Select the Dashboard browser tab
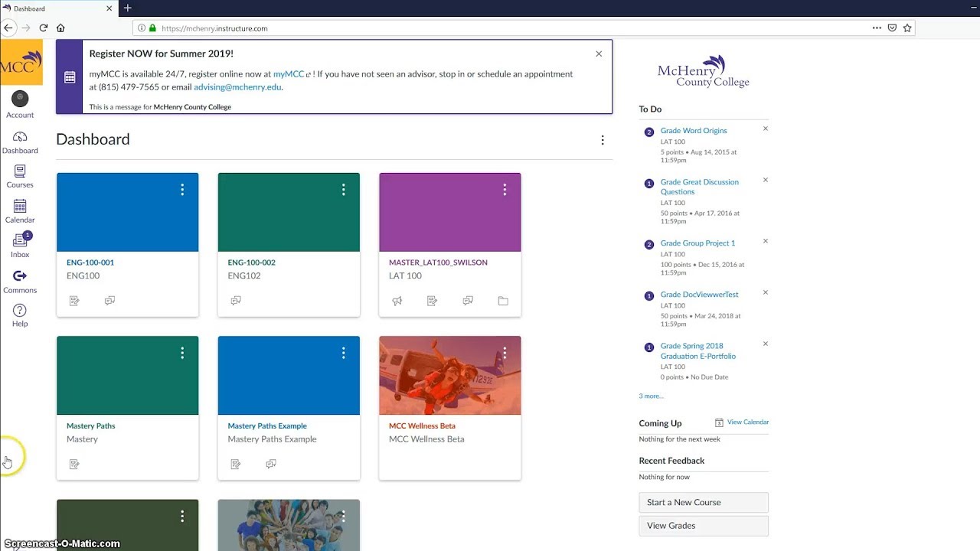This screenshot has width=980, height=551. click(57, 8)
